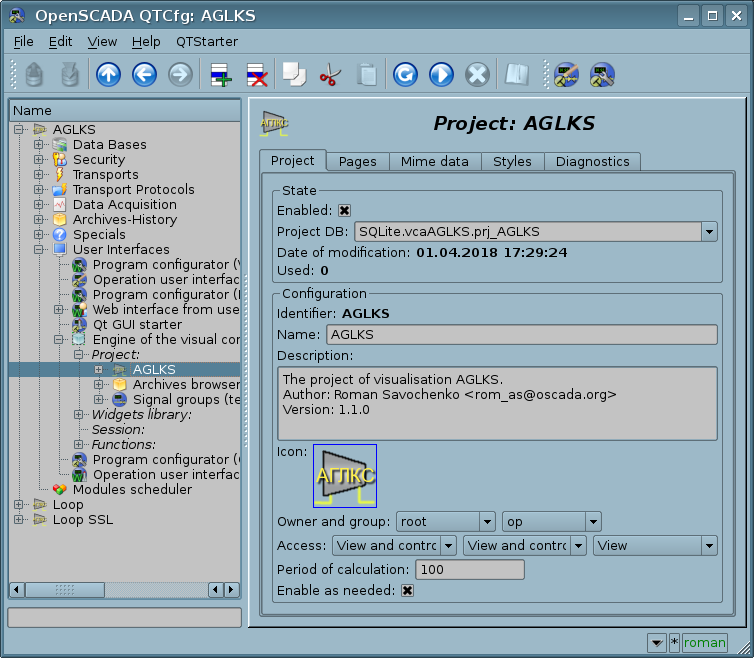Click the АГЛКС icon image in Configuration
This screenshot has height=658, width=754.
(345, 476)
